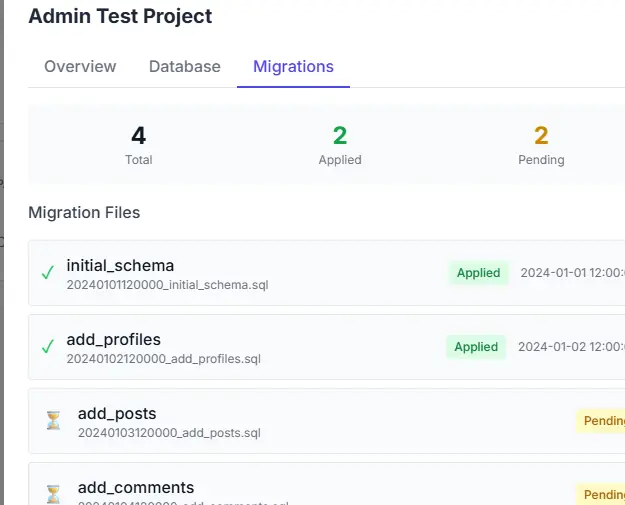Click the green checkmark beside add_profiles
The height and width of the screenshot is (505, 625).
tap(48, 347)
